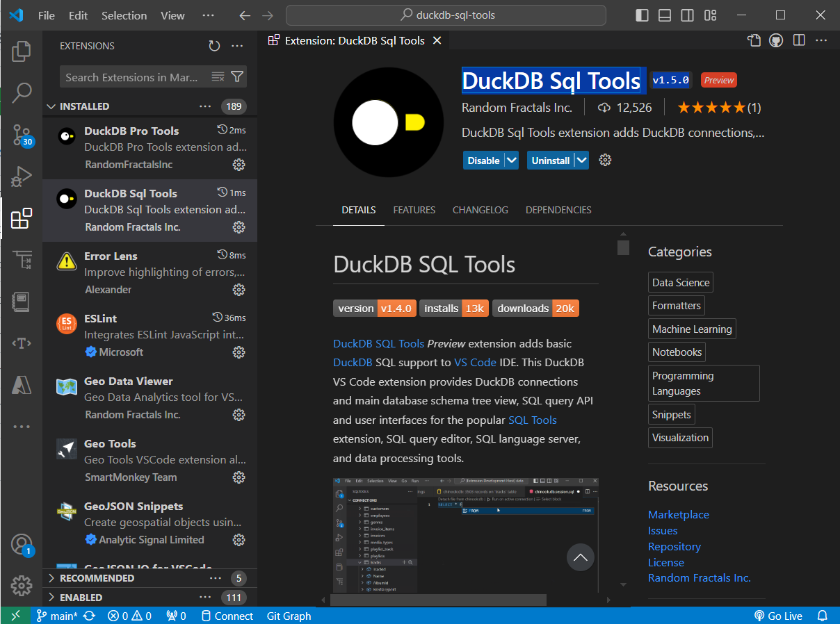Open Git Graph from status bar
This screenshot has width=840, height=624.
pyautogui.click(x=289, y=616)
